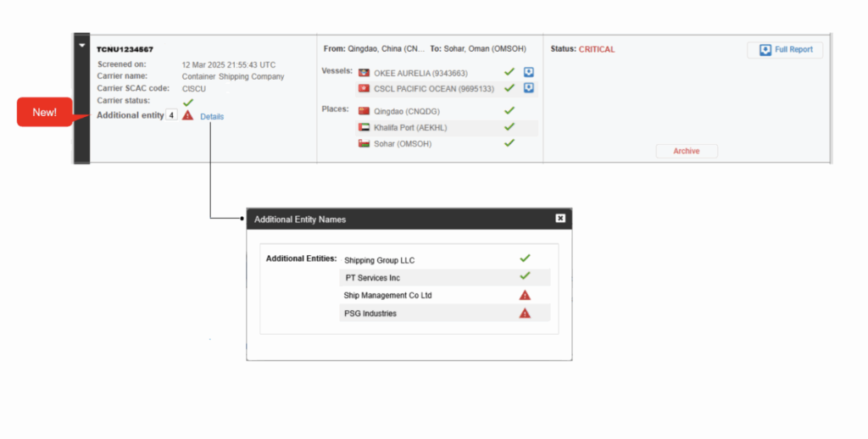
Task: Click the OKEE AURELIA flag icon
Action: click(x=364, y=74)
